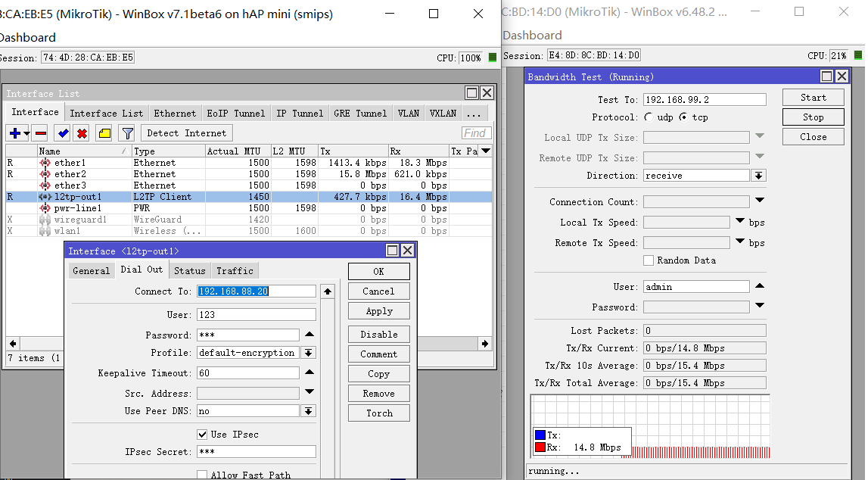
Task: Switch to the Status tab
Action: coord(189,270)
